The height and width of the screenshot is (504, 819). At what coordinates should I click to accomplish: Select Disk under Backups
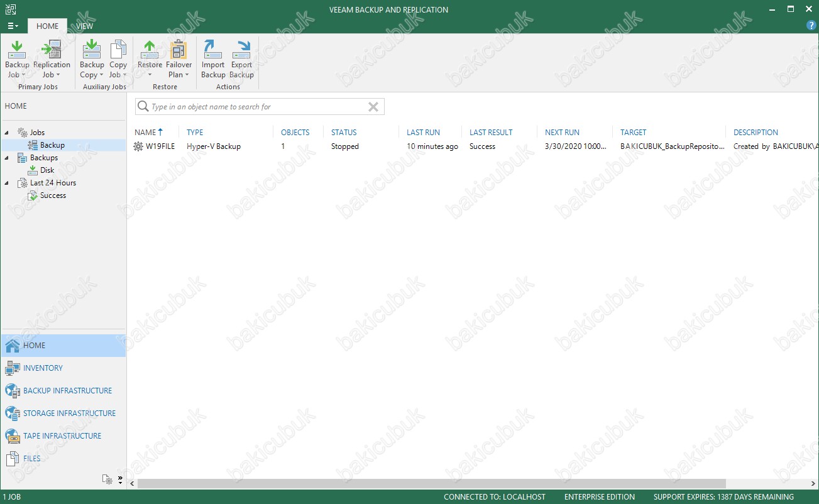tap(47, 170)
